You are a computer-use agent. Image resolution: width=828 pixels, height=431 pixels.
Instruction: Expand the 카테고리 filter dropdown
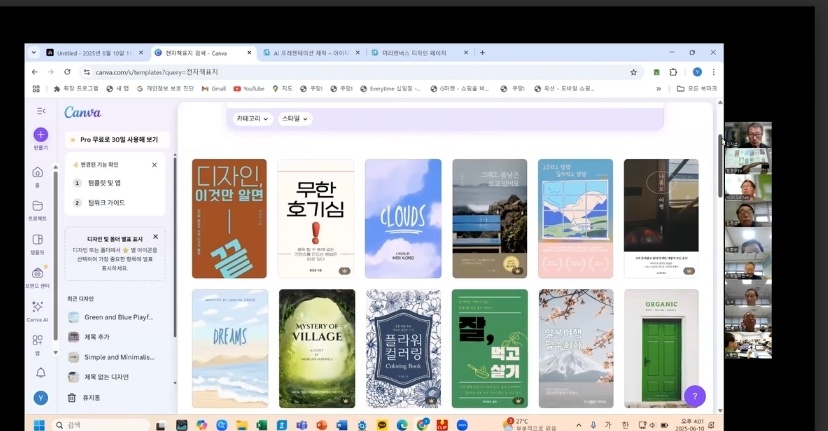(251, 118)
